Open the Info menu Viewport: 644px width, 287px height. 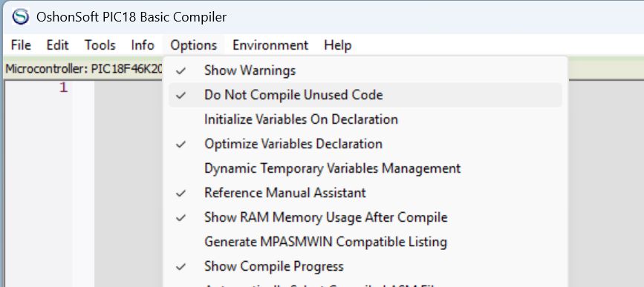click(143, 45)
